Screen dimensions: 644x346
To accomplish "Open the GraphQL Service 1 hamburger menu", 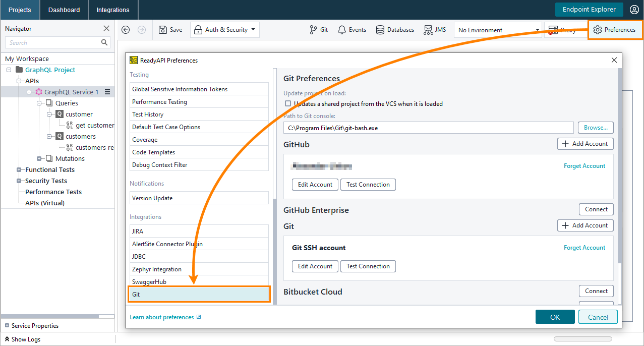I will point(107,92).
